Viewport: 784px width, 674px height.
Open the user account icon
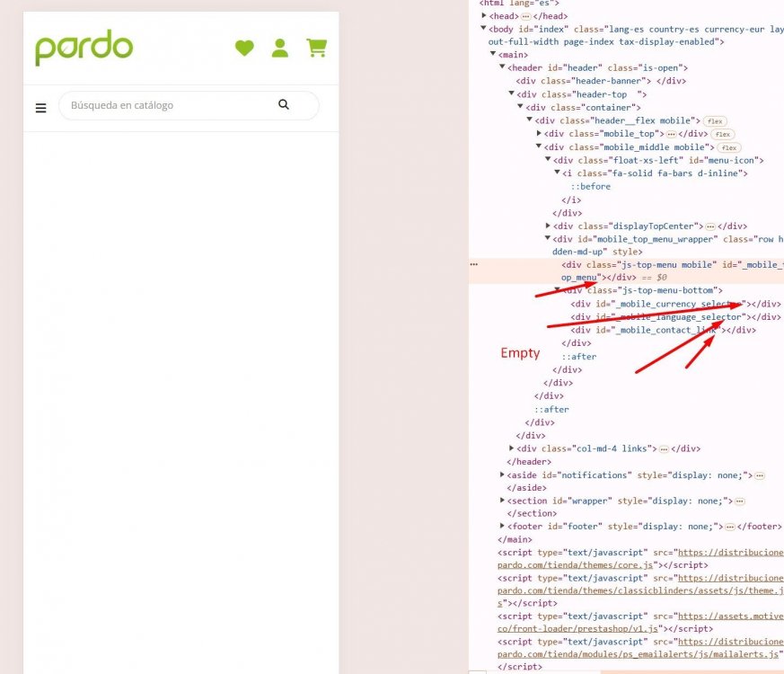pos(280,48)
